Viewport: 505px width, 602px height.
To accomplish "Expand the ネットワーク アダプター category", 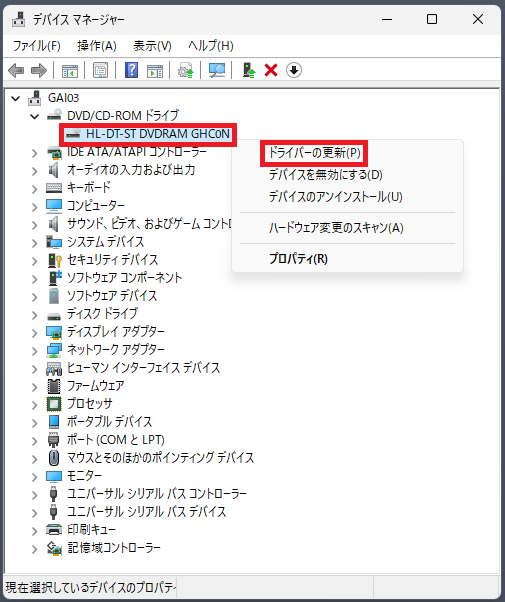I will click(35, 351).
